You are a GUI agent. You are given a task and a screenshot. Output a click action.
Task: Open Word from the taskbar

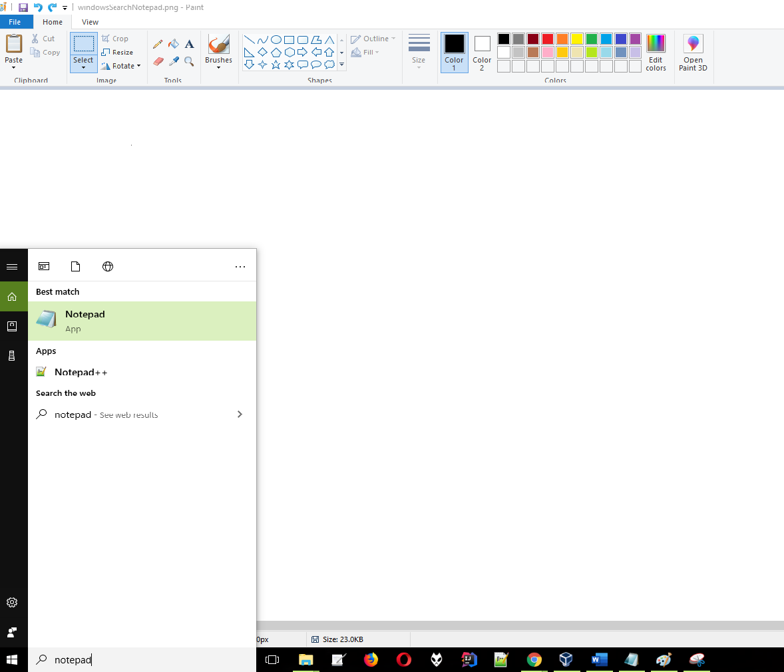click(599, 659)
